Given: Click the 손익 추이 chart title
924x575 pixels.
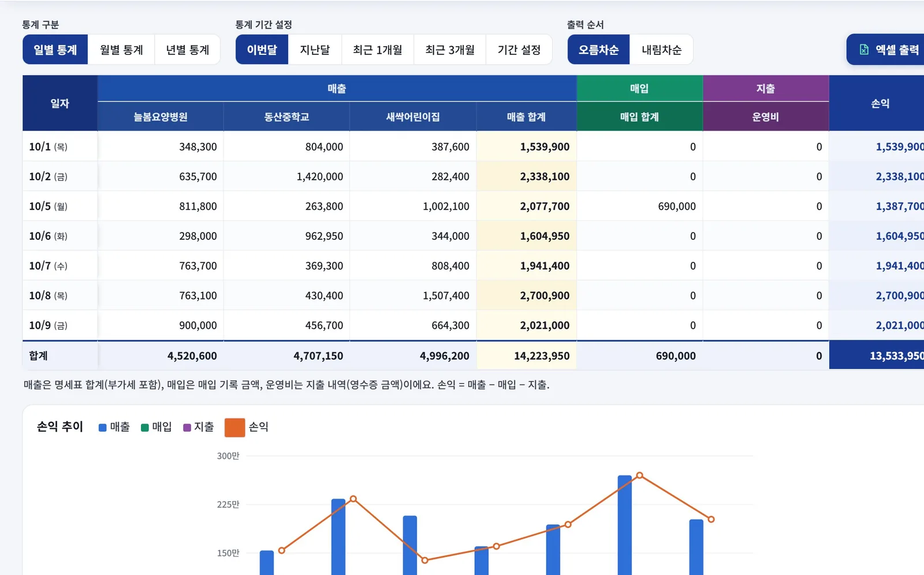Looking at the screenshot, I should point(60,426).
